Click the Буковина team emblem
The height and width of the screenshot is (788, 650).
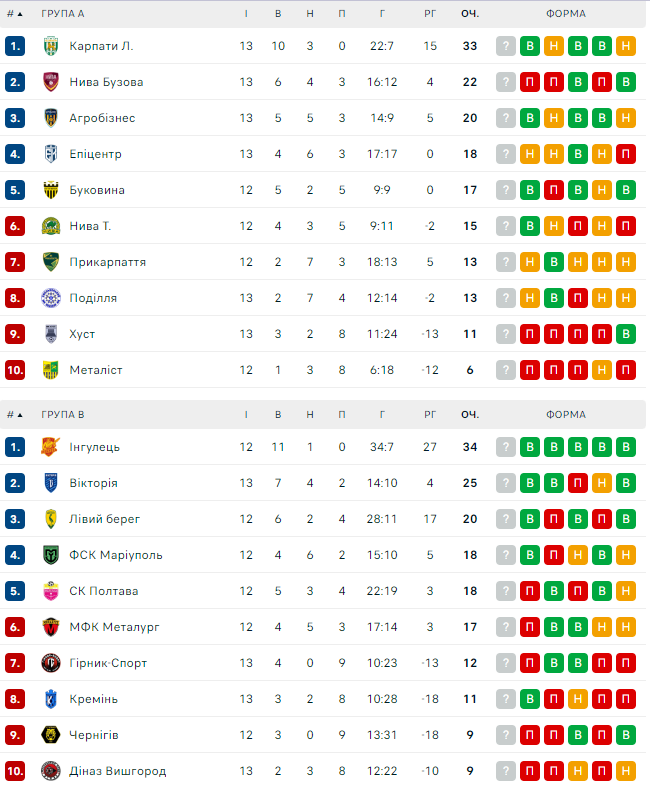coord(51,190)
